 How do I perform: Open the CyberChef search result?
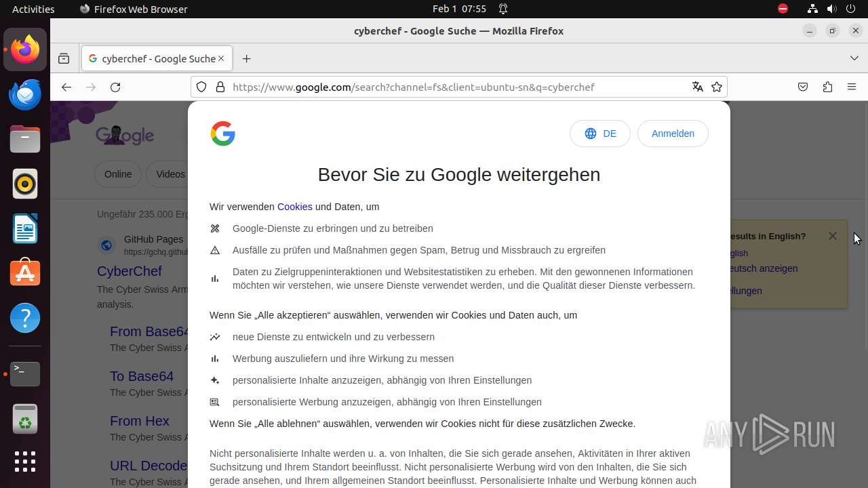coord(130,271)
